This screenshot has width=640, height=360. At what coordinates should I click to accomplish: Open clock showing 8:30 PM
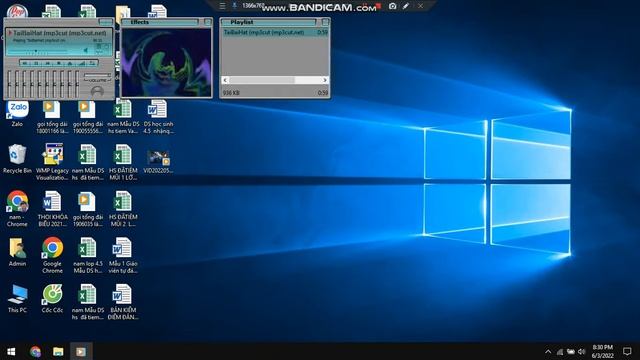click(602, 351)
